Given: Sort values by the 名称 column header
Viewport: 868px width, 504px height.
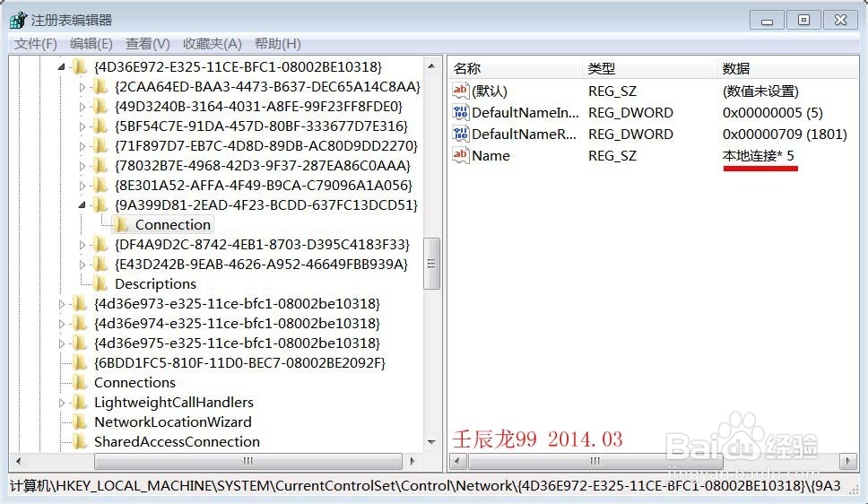Looking at the screenshot, I should [x=515, y=69].
